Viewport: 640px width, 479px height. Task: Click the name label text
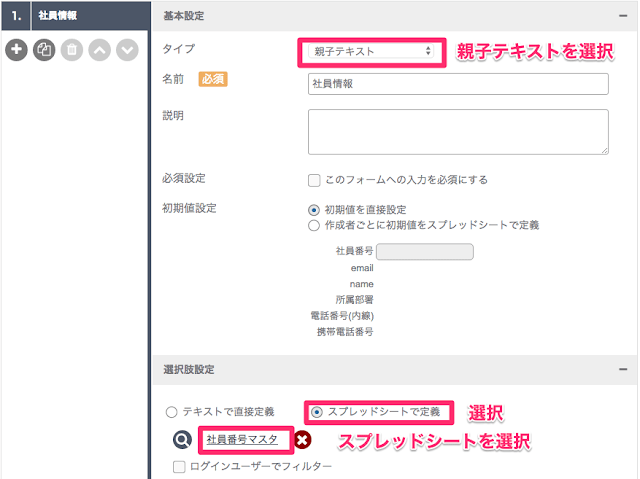pyautogui.click(x=362, y=284)
